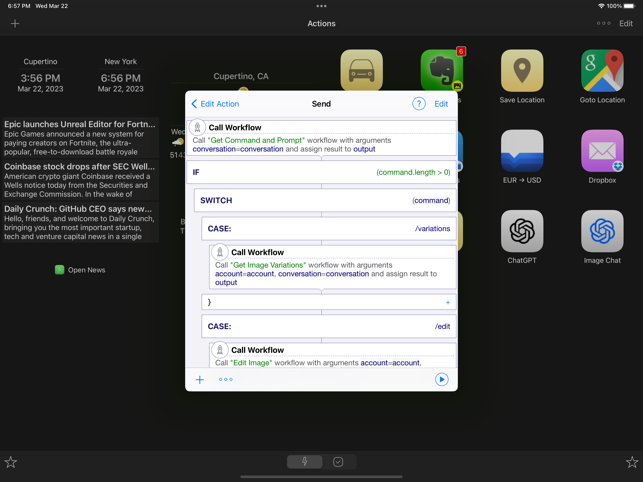Launch the Save Location action
The height and width of the screenshot is (482, 643).
tap(522, 71)
